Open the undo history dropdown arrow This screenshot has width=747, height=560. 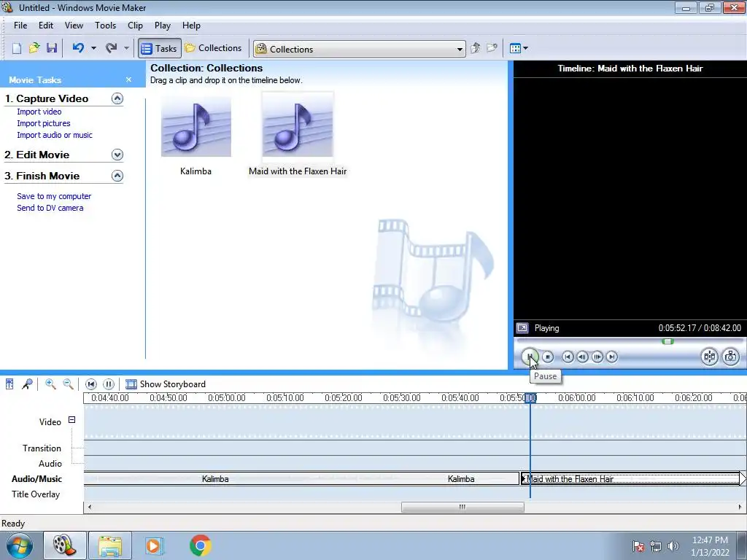pos(93,48)
